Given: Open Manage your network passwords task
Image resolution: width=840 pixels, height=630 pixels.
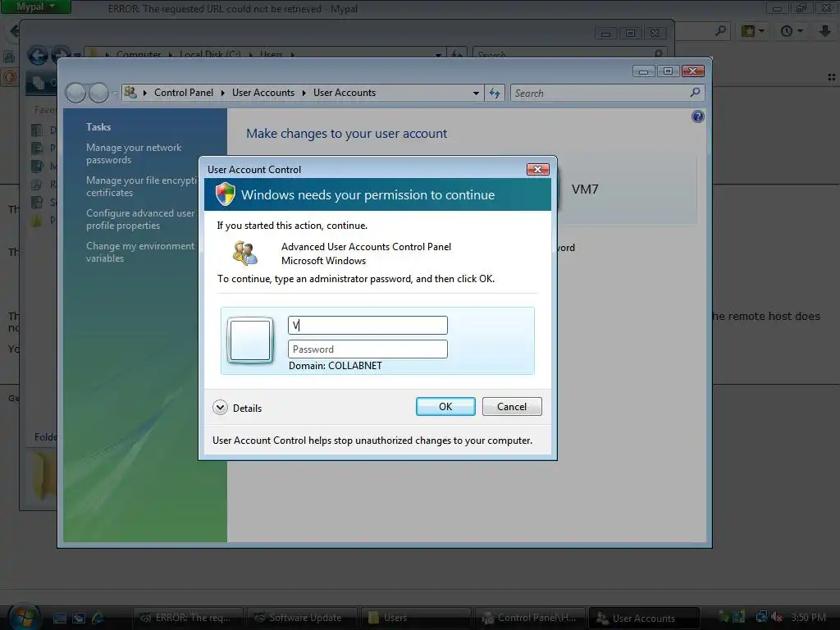Looking at the screenshot, I should pos(134,153).
